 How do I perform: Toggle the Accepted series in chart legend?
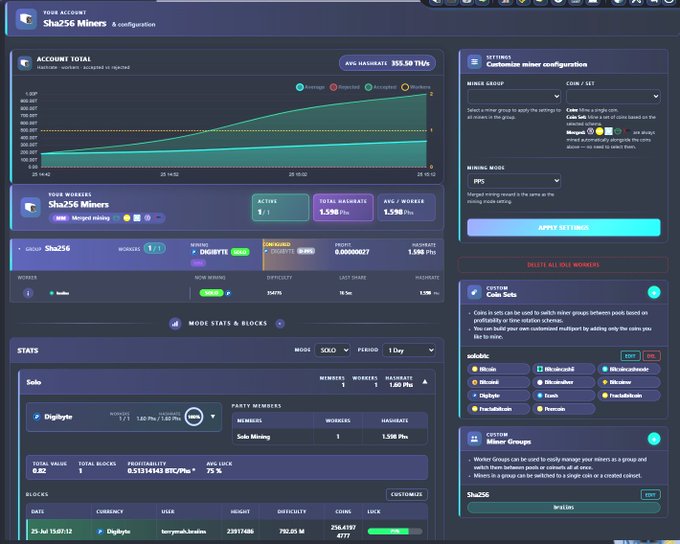tap(381, 87)
